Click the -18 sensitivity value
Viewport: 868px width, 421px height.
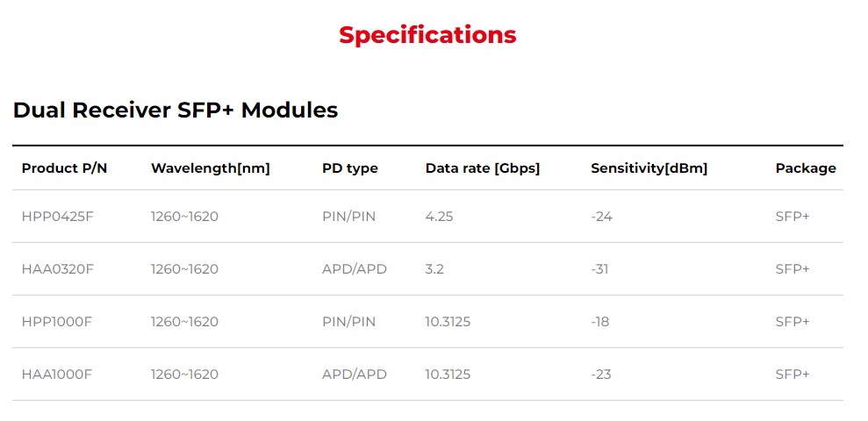coord(599,322)
